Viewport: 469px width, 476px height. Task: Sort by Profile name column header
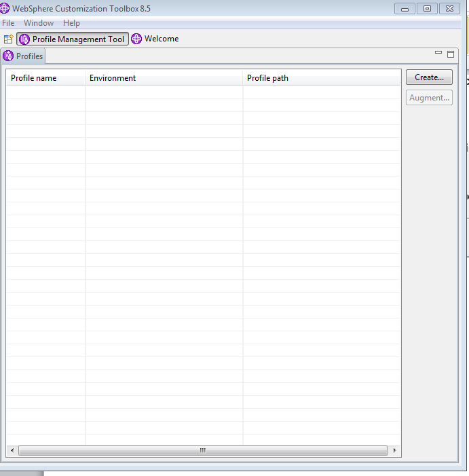click(45, 78)
